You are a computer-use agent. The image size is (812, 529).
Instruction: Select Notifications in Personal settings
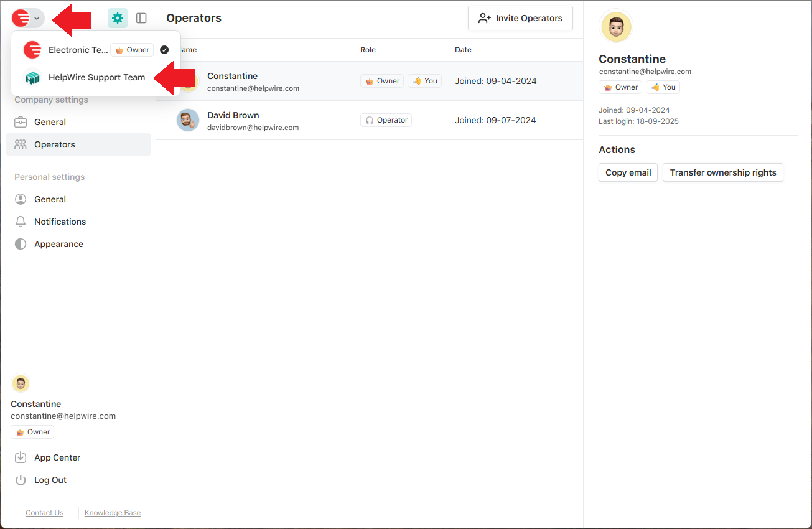click(59, 222)
